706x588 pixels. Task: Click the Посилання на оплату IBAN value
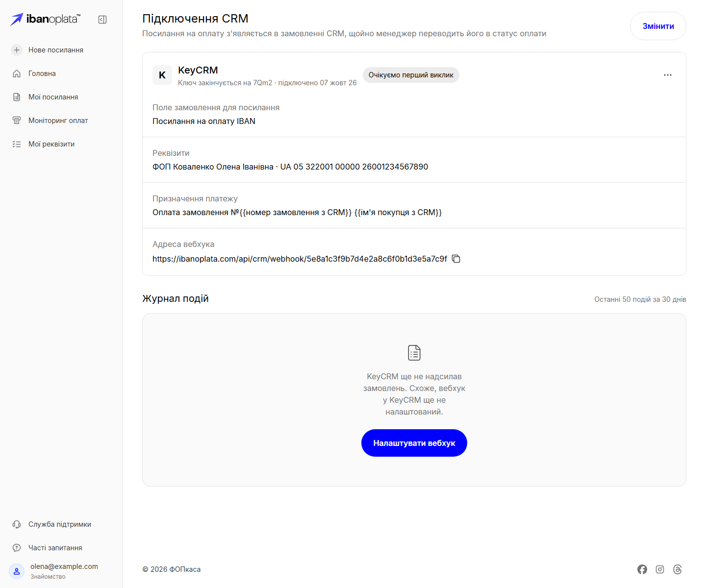tap(204, 121)
